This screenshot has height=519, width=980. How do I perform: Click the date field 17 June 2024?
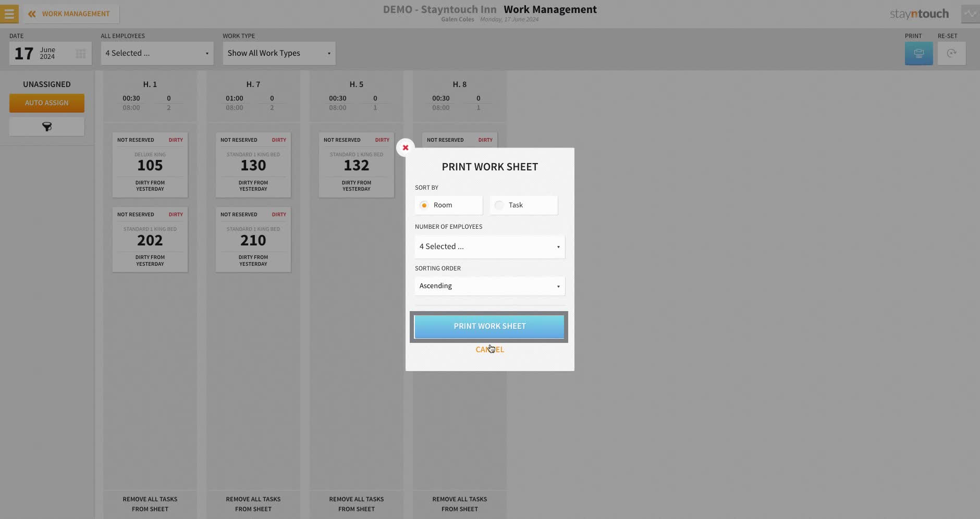click(x=51, y=53)
